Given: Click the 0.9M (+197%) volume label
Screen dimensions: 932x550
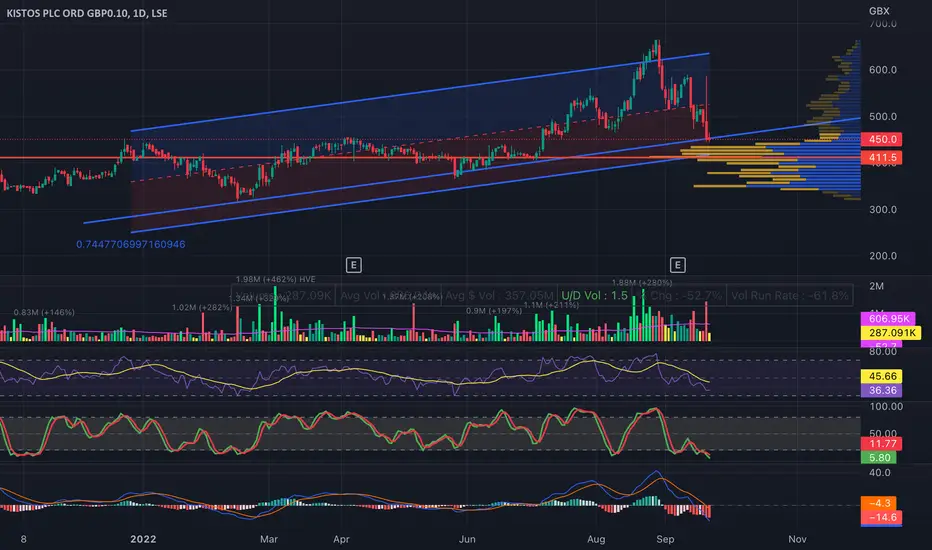Looking at the screenshot, I should [x=494, y=311].
